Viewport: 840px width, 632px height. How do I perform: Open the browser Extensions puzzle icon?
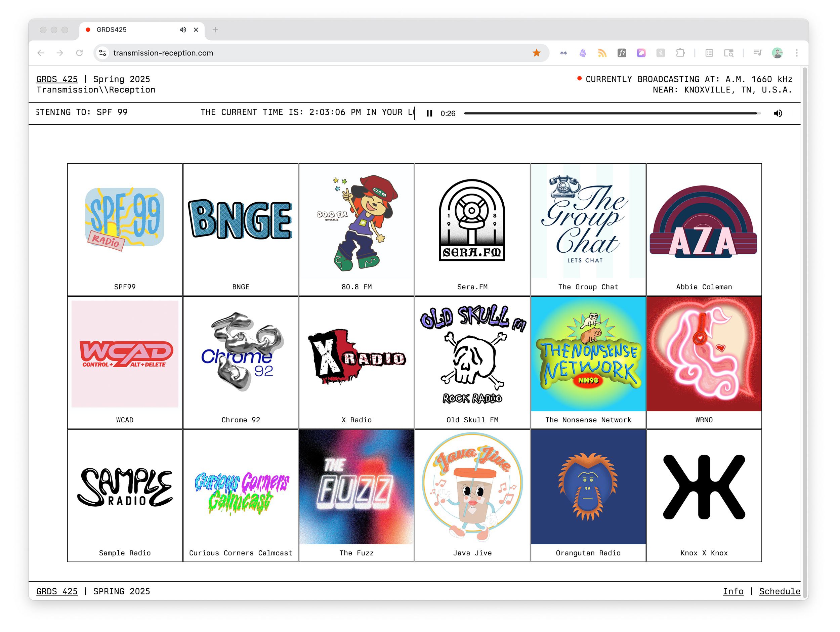(x=680, y=53)
